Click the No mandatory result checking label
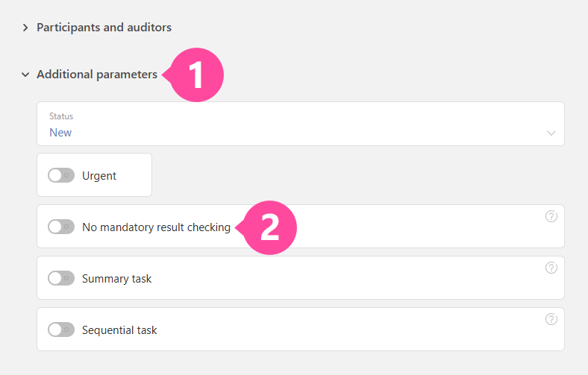This screenshot has width=588, height=375. [x=156, y=227]
